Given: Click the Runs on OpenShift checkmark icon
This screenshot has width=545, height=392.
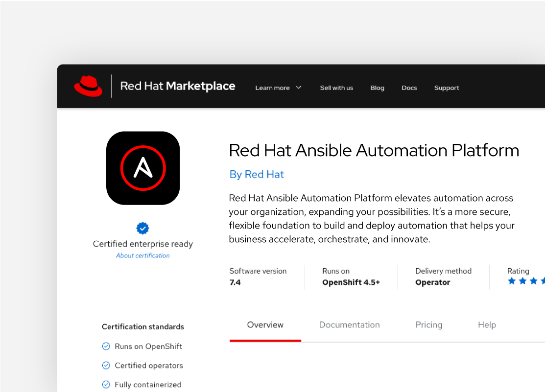Looking at the screenshot, I should tap(106, 346).
